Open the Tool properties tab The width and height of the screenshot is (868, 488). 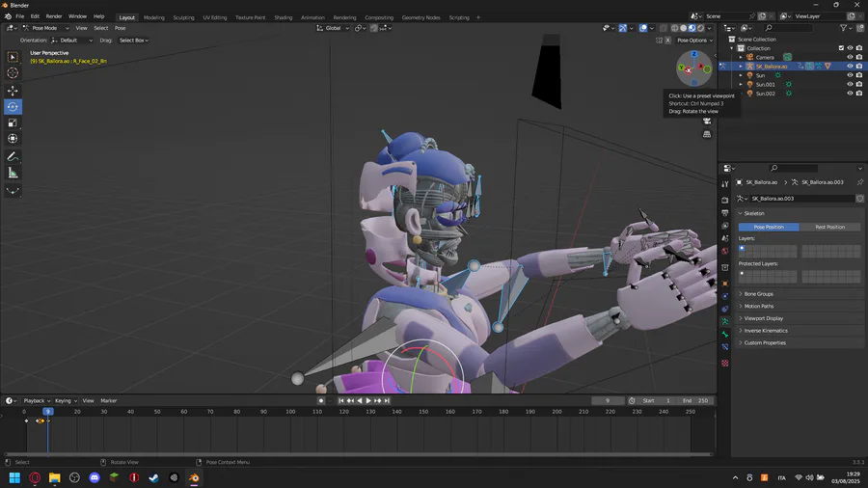(725, 183)
